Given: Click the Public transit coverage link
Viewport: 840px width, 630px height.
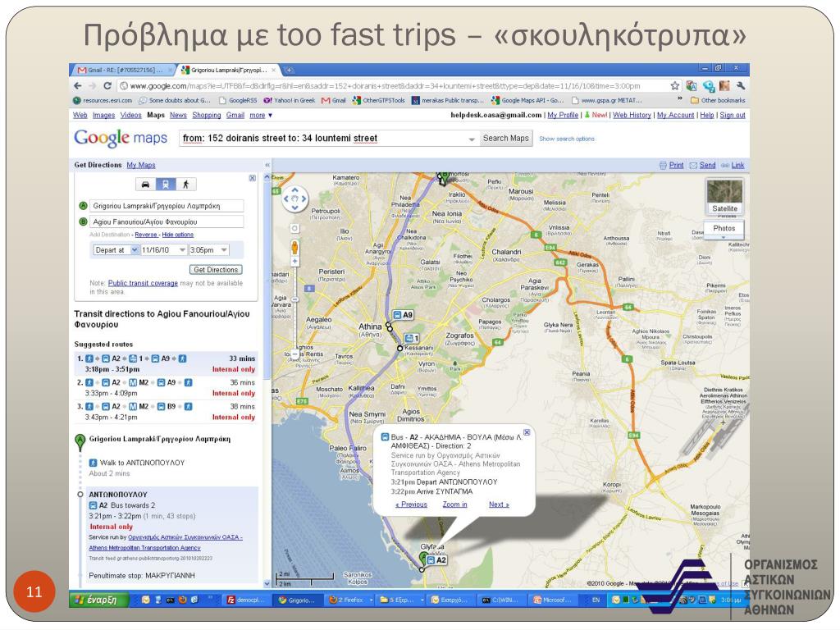Looking at the screenshot, I should (143, 283).
